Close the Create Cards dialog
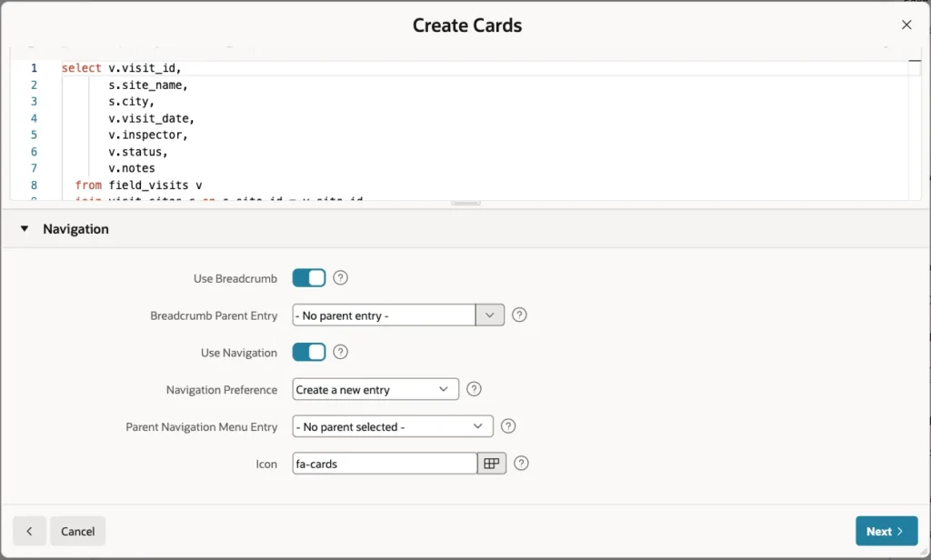This screenshot has width=931, height=560. click(x=906, y=25)
